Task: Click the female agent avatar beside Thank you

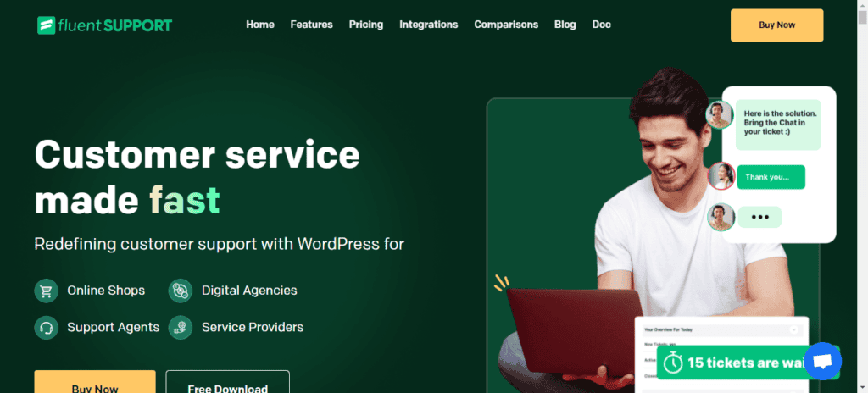Action: 721,176
